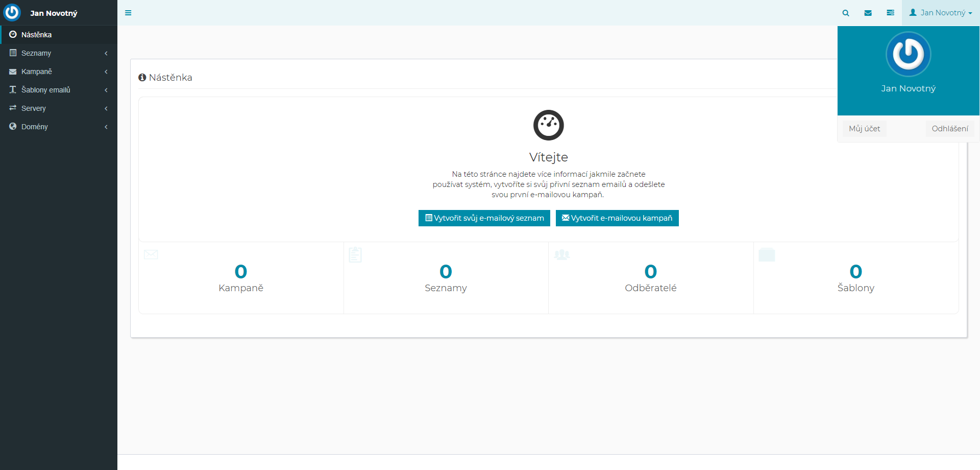Open the Šablony counter tile

click(856, 278)
